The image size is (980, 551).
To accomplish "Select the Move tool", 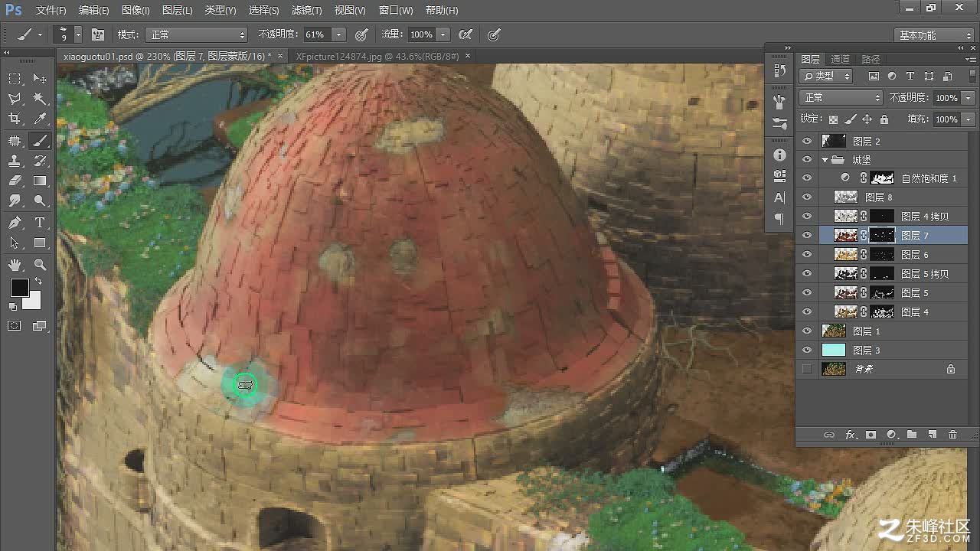I will 40,79.
